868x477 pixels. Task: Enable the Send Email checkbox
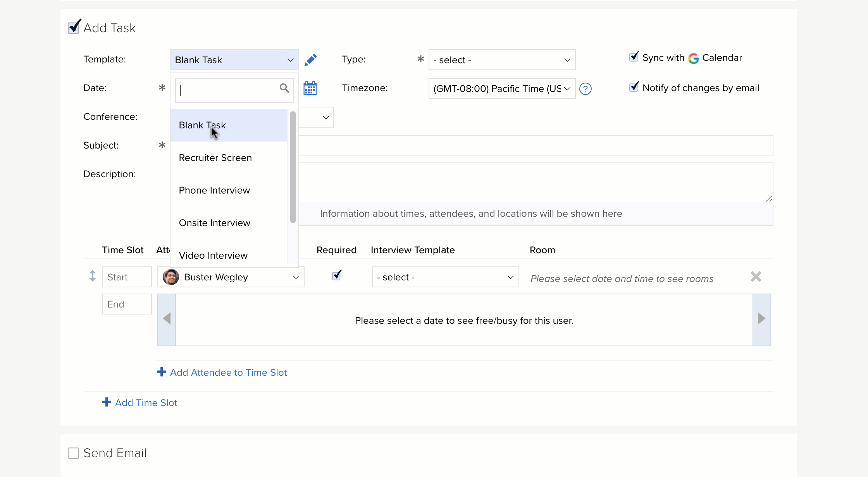click(74, 453)
